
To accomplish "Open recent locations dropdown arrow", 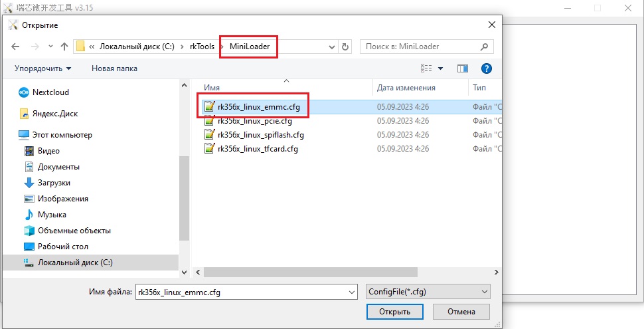I will pyautogui.click(x=50, y=47).
